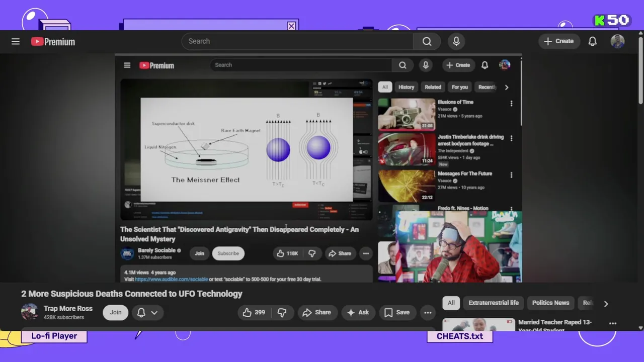Like the video with 399 likes
Viewport: 644px width, 362px height.
pyautogui.click(x=254, y=312)
